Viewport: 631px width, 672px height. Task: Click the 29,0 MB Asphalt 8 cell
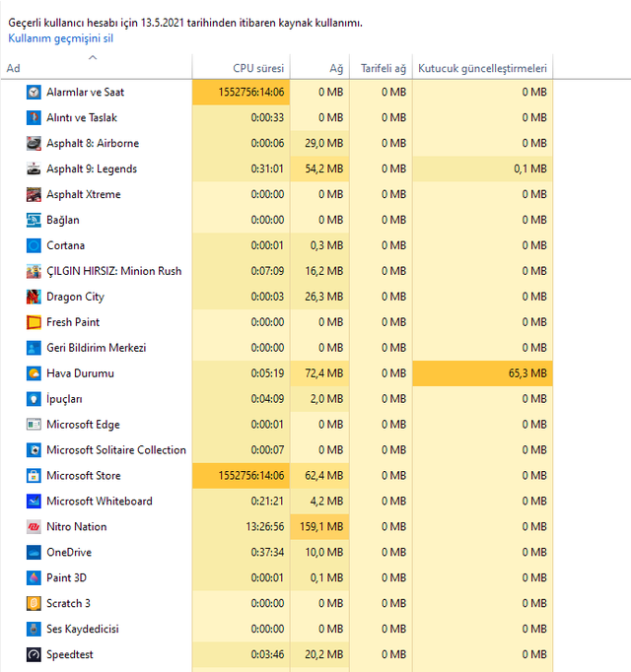pos(320,143)
